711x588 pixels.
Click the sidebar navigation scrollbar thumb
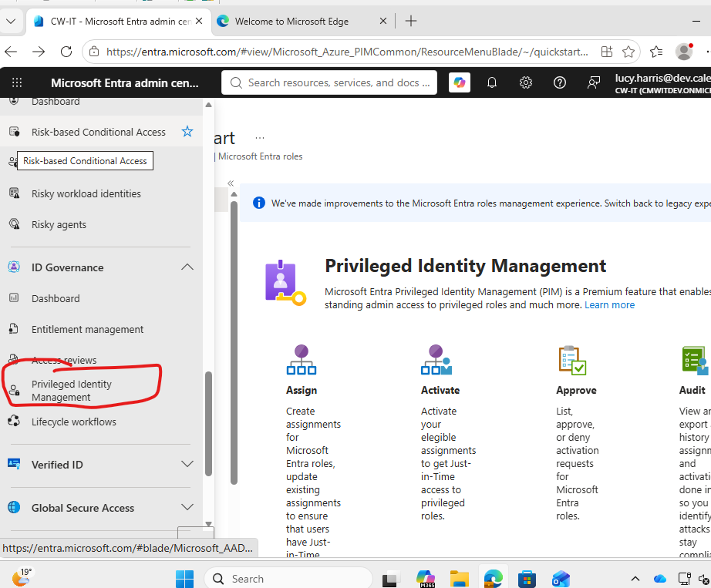[208, 424]
